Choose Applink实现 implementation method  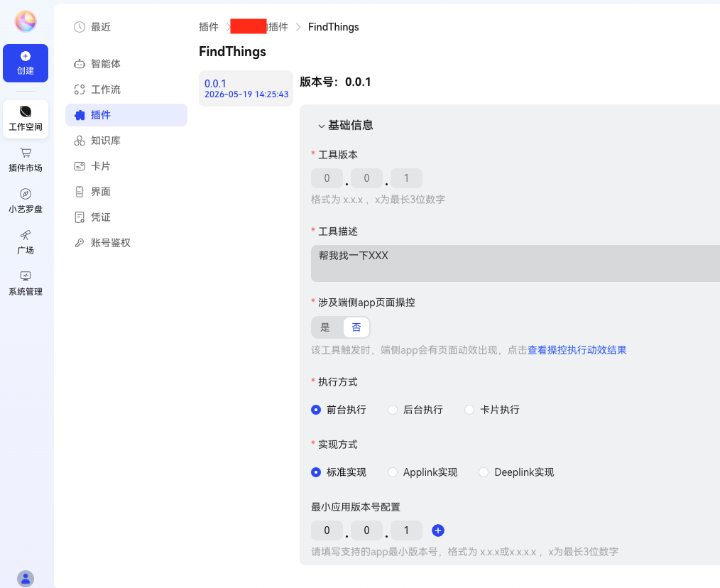(423, 472)
